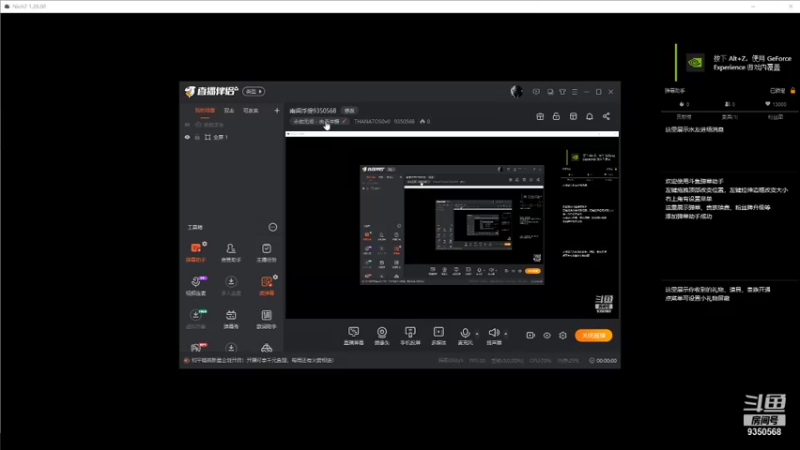This screenshot has height=450, width=800.
Task: Open the hamburger menu in the title bar
Action: pyautogui.click(x=574, y=92)
